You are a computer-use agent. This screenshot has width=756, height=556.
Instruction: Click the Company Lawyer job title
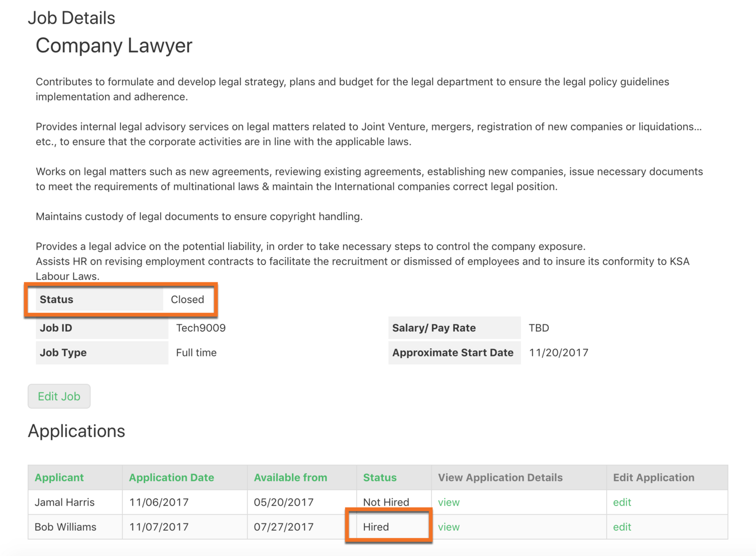click(x=114, y=45)
